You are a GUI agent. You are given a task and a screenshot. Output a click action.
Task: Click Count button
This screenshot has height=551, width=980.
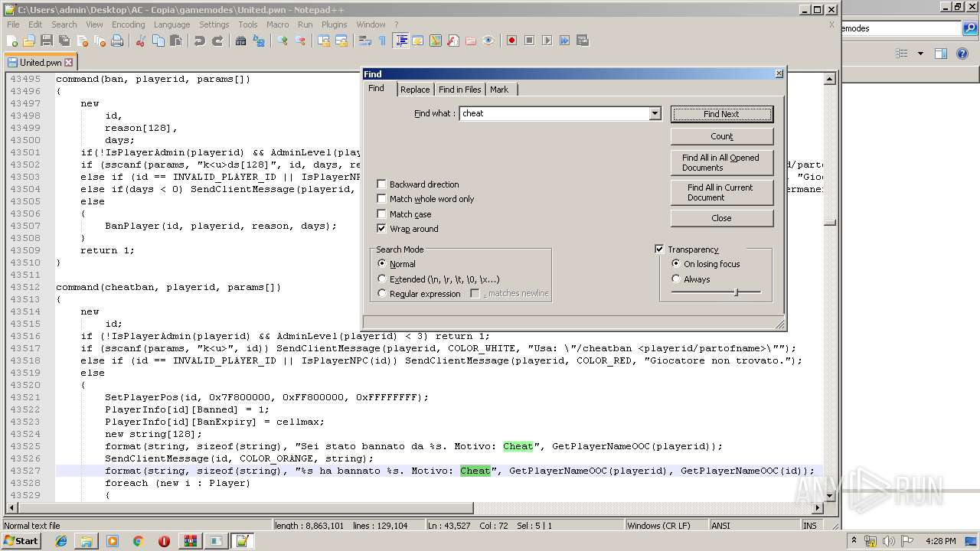point(722,136)
